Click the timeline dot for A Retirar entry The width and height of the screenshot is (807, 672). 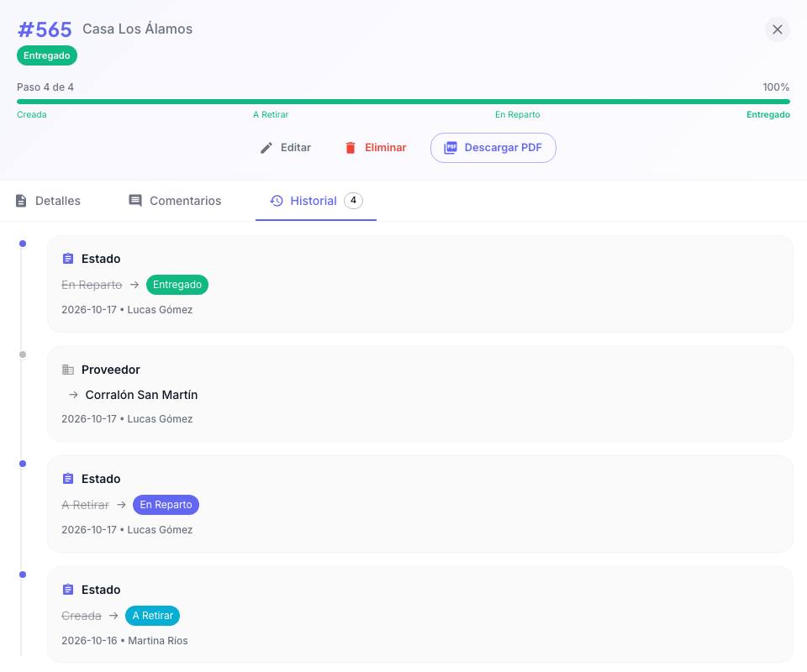23,575
